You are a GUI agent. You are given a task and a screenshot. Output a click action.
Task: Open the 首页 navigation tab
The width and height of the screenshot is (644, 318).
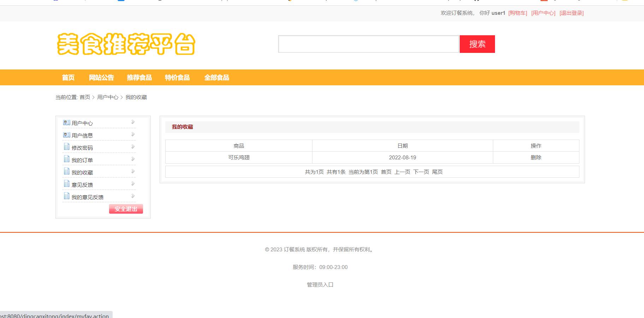coord(68,78)
